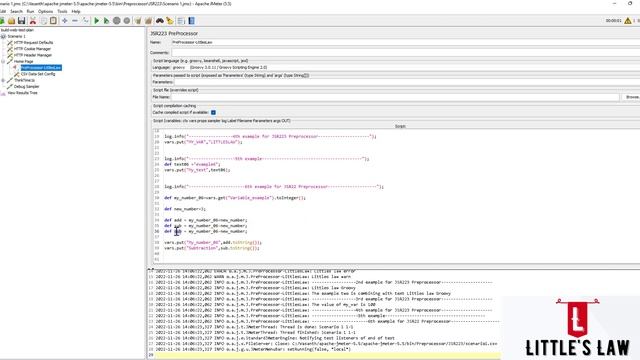
Task: Open search with binoculars icon
Action: tap(160, 21)
